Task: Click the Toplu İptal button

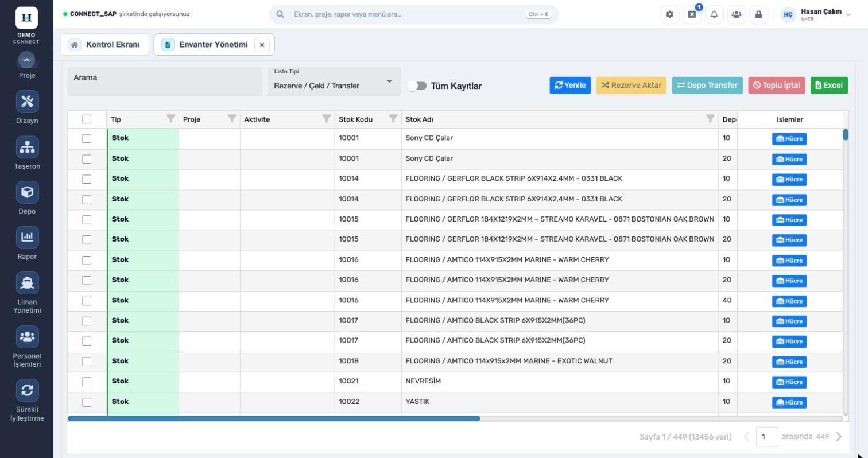Action: pos(777,86)
